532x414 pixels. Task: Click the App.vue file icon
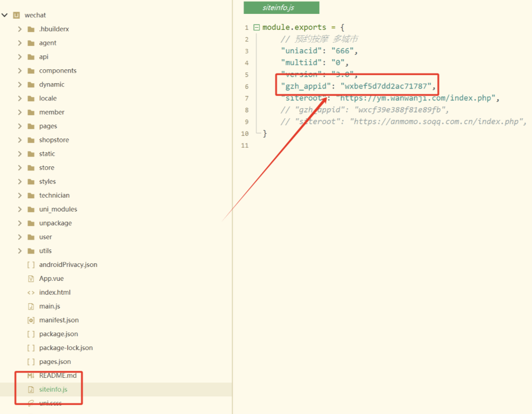coord(30,279)
